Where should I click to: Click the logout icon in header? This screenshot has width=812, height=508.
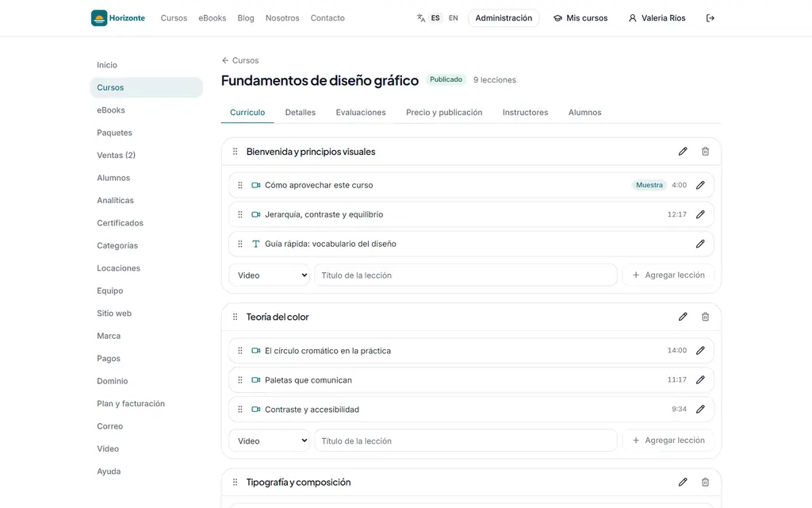(x=710, y=18)
